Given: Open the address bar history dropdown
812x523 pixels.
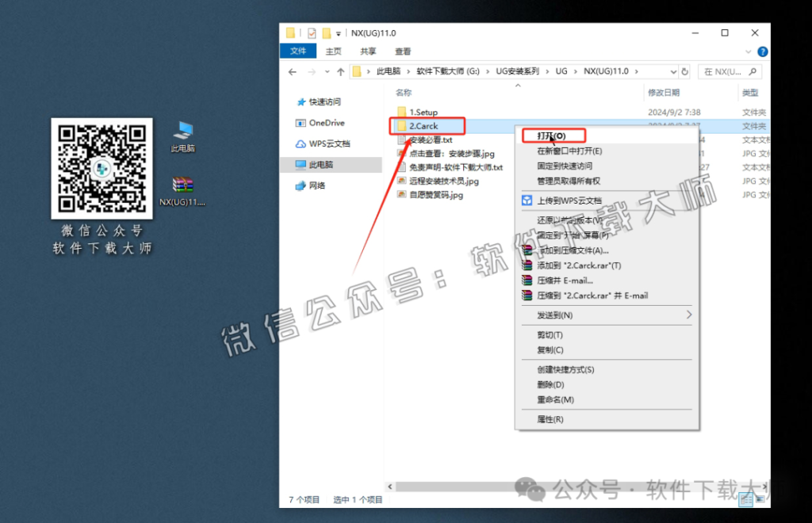Looking at the screenshot, I should pos(672,71).
